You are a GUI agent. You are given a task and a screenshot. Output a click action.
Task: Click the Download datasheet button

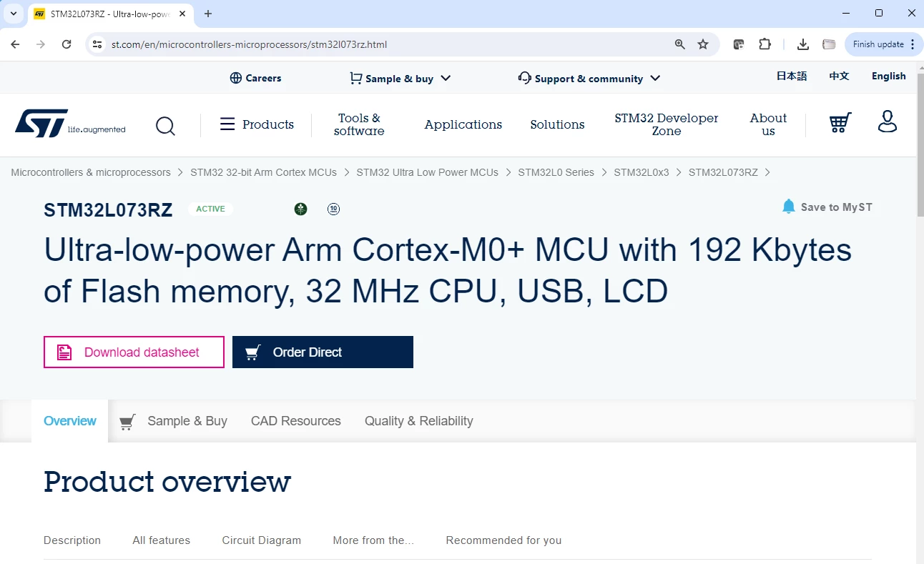point(134,352)
